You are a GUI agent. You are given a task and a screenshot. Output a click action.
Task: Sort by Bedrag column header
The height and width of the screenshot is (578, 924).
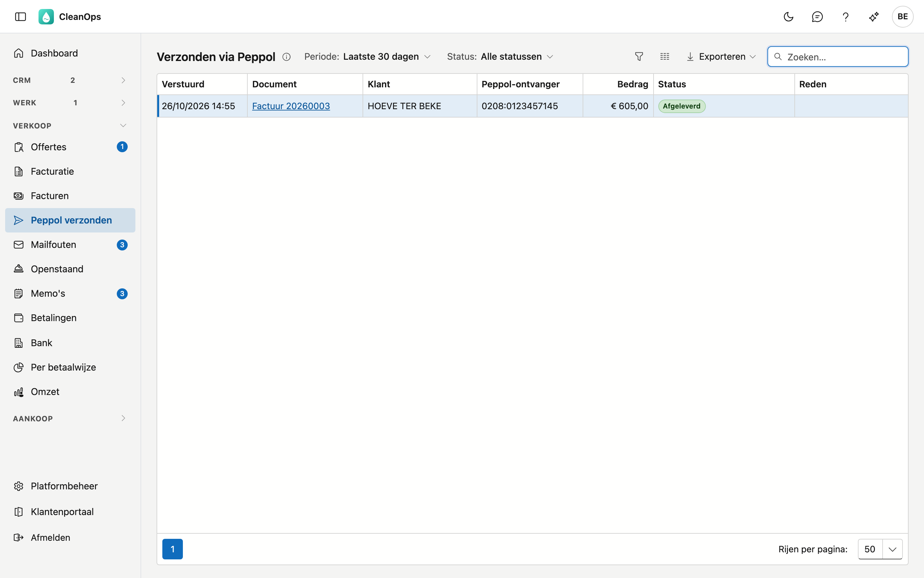point(618,84)
